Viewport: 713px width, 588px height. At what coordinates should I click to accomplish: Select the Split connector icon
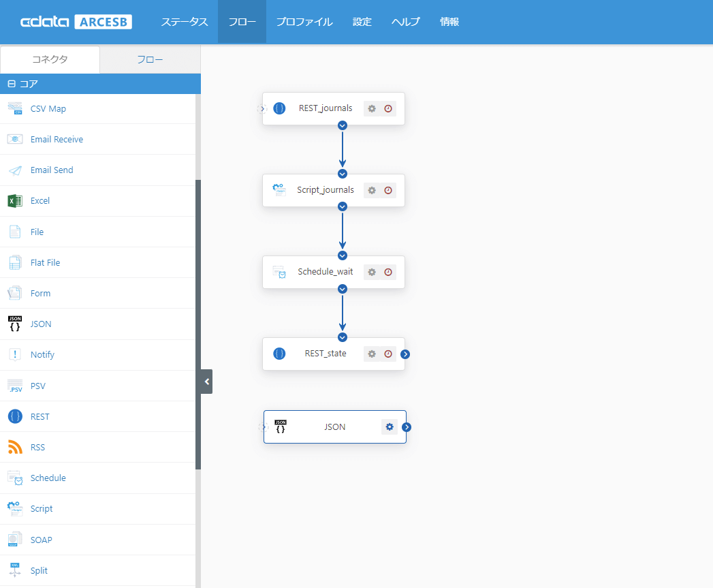(15, 570)
